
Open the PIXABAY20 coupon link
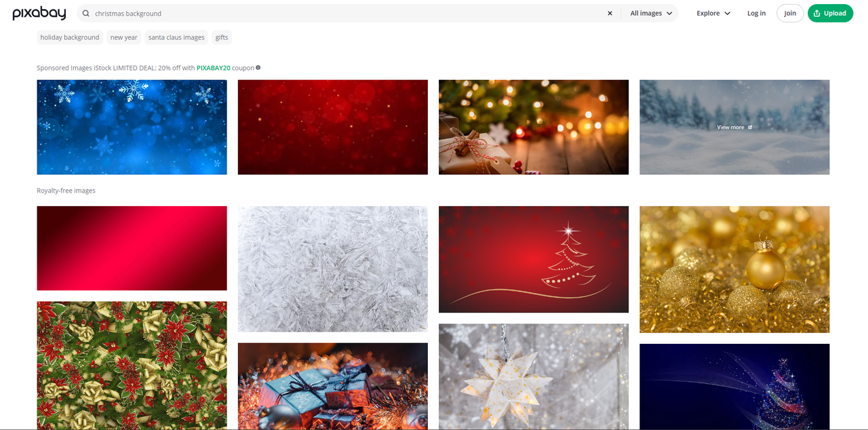tap(214, 68)
